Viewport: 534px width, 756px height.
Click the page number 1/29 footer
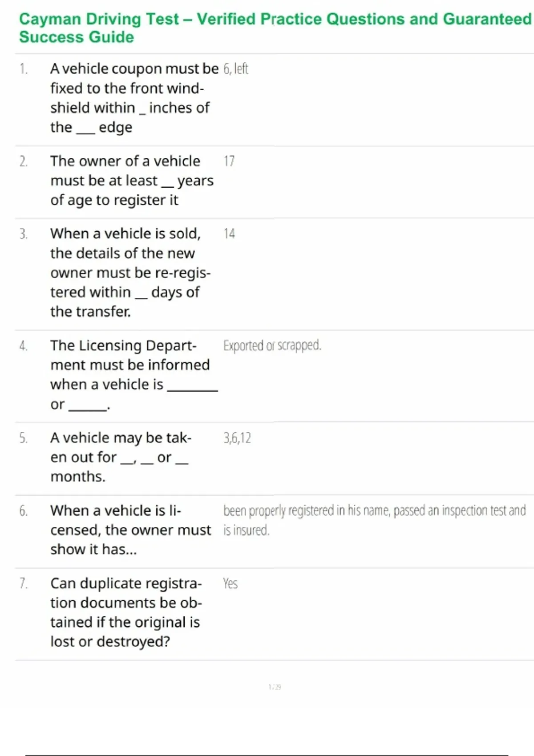point(275,687)
